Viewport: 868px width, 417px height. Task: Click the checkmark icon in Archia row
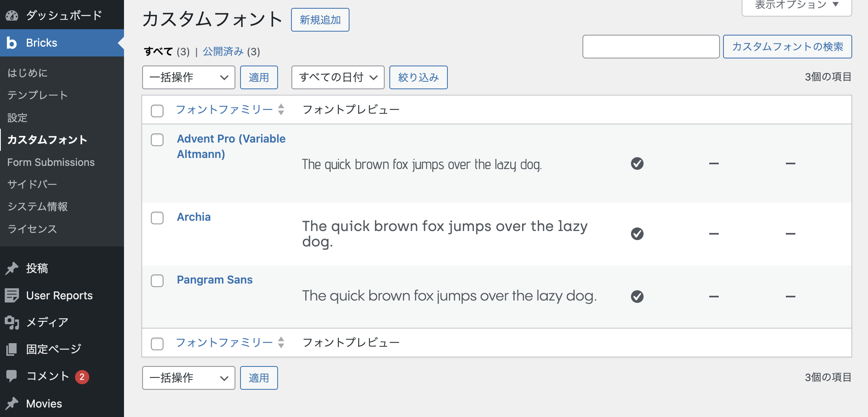tap(637, 234)
